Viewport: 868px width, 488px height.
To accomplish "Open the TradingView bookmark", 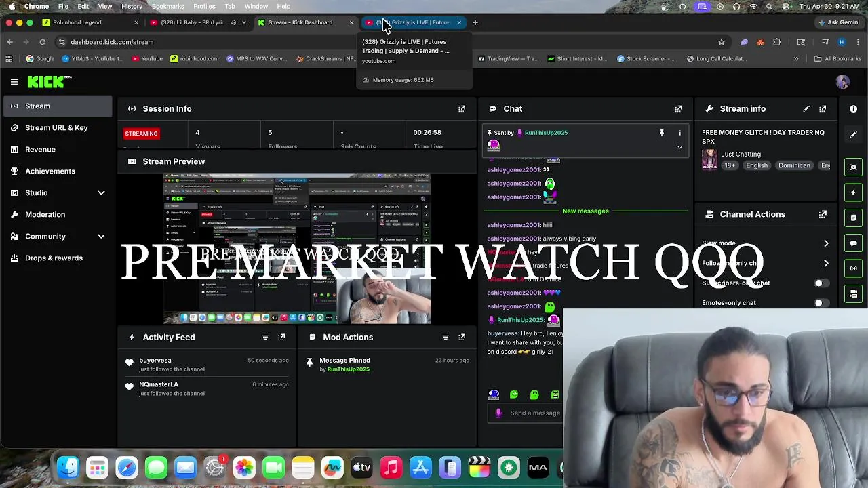I will point(508,59).
